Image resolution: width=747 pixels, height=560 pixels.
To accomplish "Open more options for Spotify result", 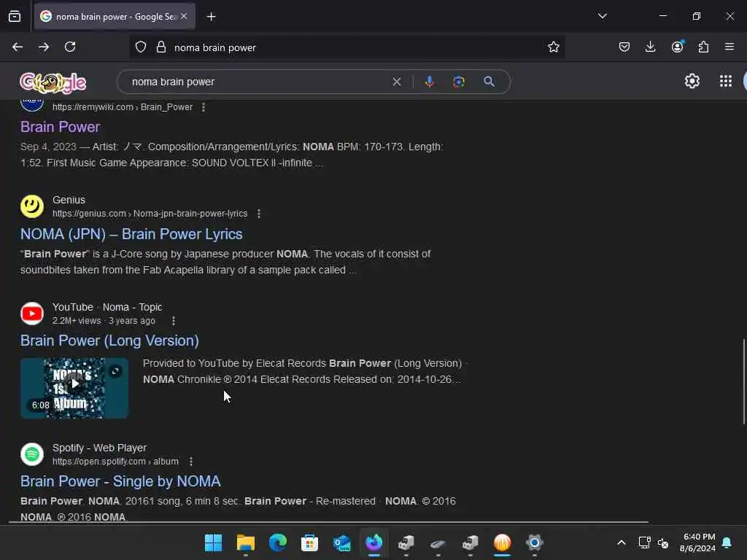I will tap(191, 462).
